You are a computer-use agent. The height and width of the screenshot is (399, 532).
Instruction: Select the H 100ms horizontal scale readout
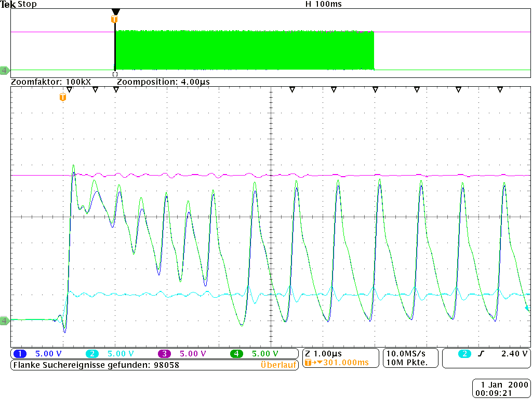(324, 4)
